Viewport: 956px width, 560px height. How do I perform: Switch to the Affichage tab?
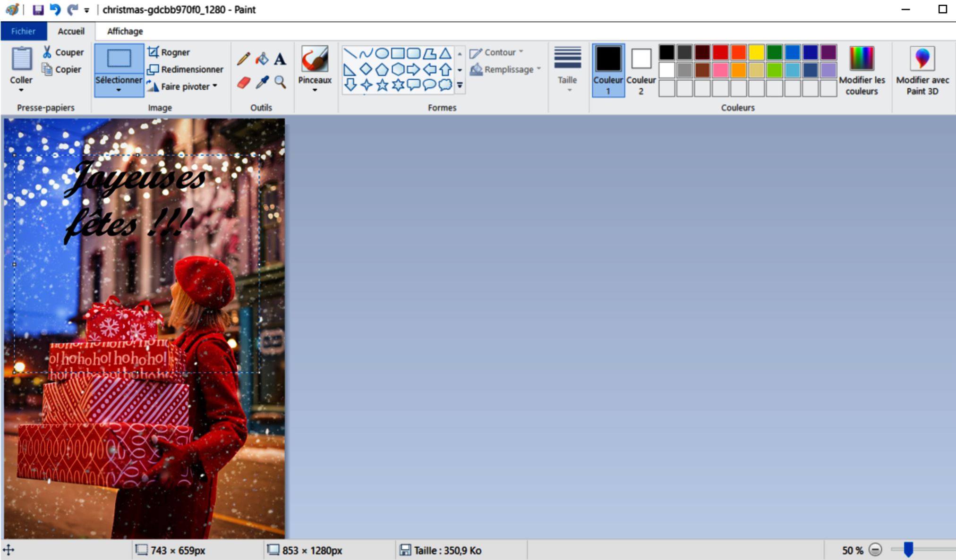coord(125,31)
